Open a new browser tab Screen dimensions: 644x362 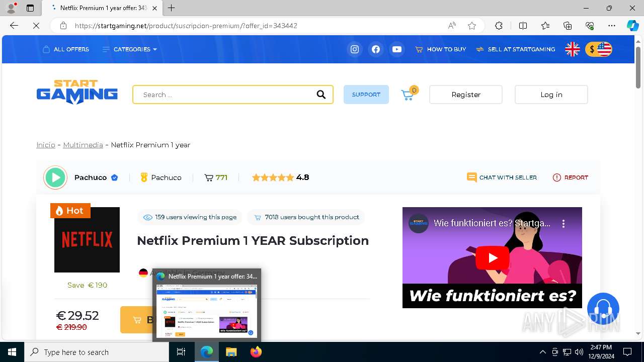pos(172,8)
